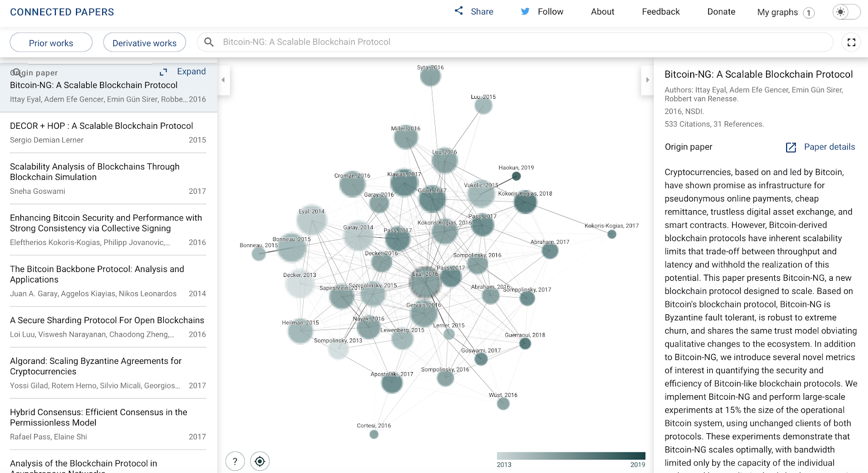Recenter the graph with target icon
This screenshot has width=868, height=473.
[260, 462]
